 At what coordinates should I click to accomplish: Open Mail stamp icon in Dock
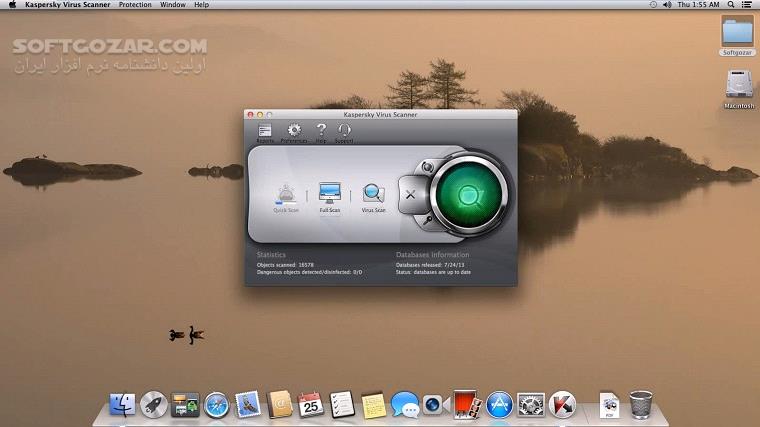pyautogui.click(x=248, y=404)
